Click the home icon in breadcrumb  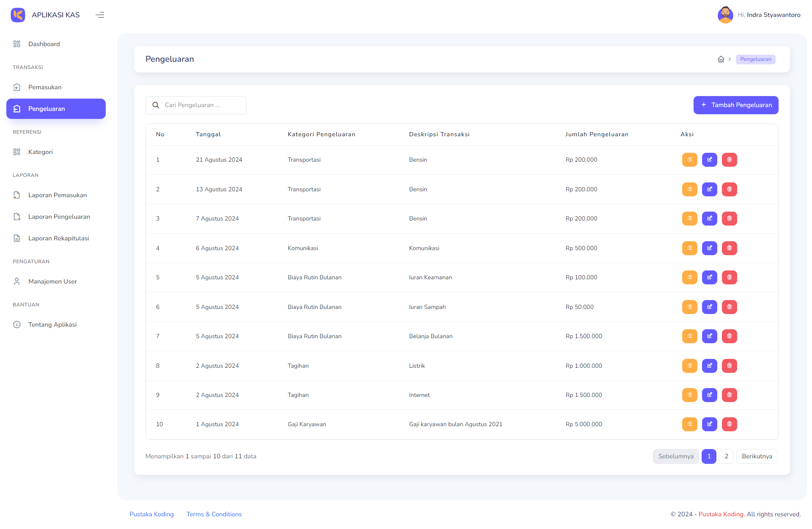pos(721,59)
